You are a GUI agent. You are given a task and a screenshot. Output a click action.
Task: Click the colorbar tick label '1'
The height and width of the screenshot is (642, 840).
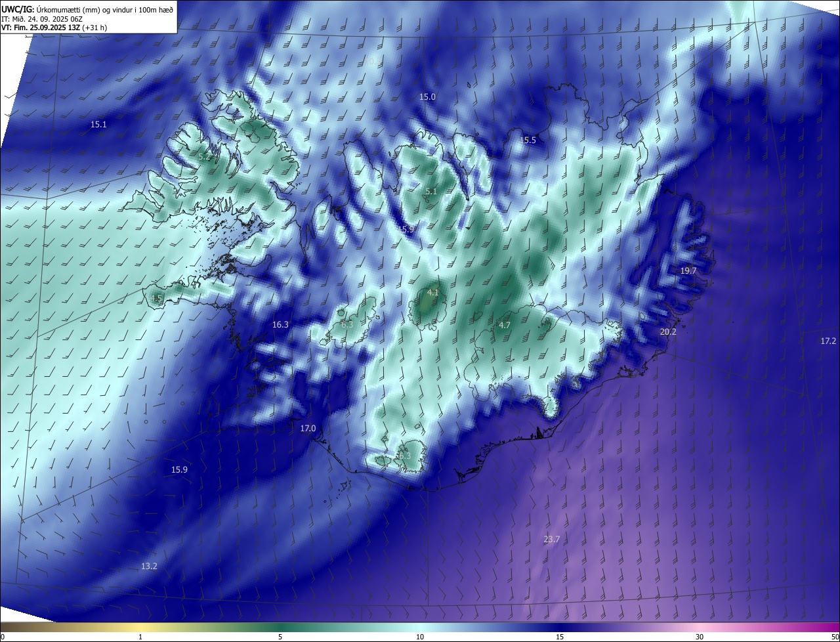coord(140,637)
